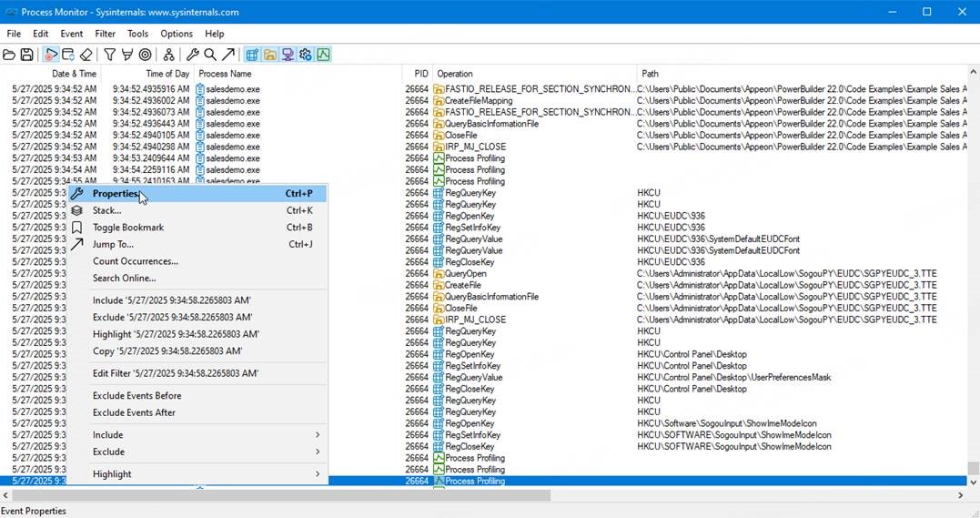Viewport: 980px width, 518px height.
Task: Click the horizontal scrollbar thumb
Action: click(280, 495)
